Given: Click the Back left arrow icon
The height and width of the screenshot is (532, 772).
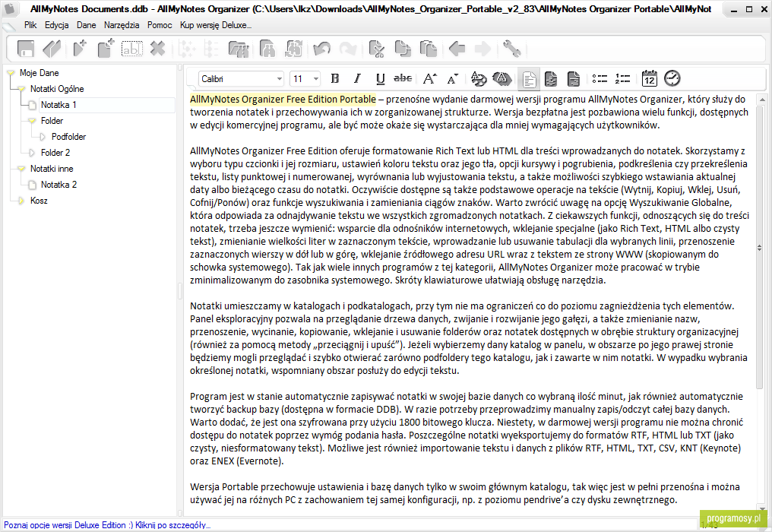Looking at the screenshot, I should tap(457, 49).
